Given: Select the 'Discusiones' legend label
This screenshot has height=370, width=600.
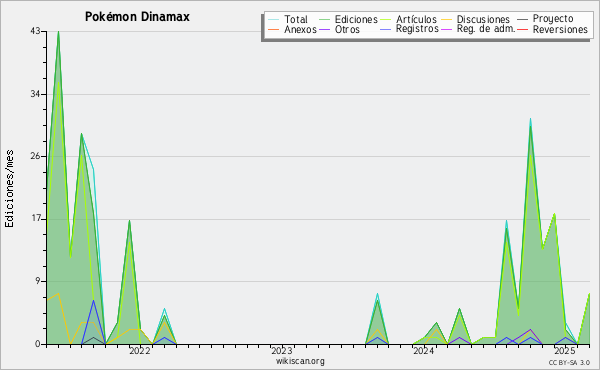Looking at the screenshot, I should tap(483, 19).
